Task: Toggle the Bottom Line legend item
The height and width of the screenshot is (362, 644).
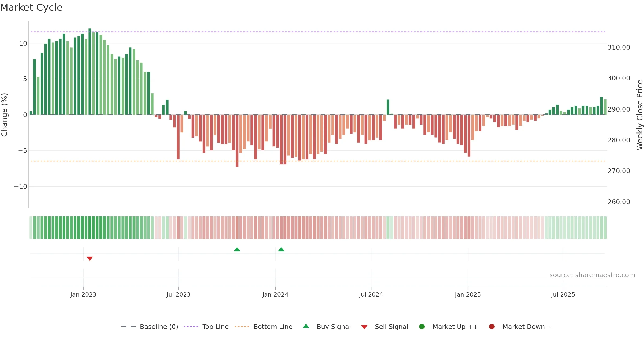Action: pyautogui.click(x=264, y=327)
